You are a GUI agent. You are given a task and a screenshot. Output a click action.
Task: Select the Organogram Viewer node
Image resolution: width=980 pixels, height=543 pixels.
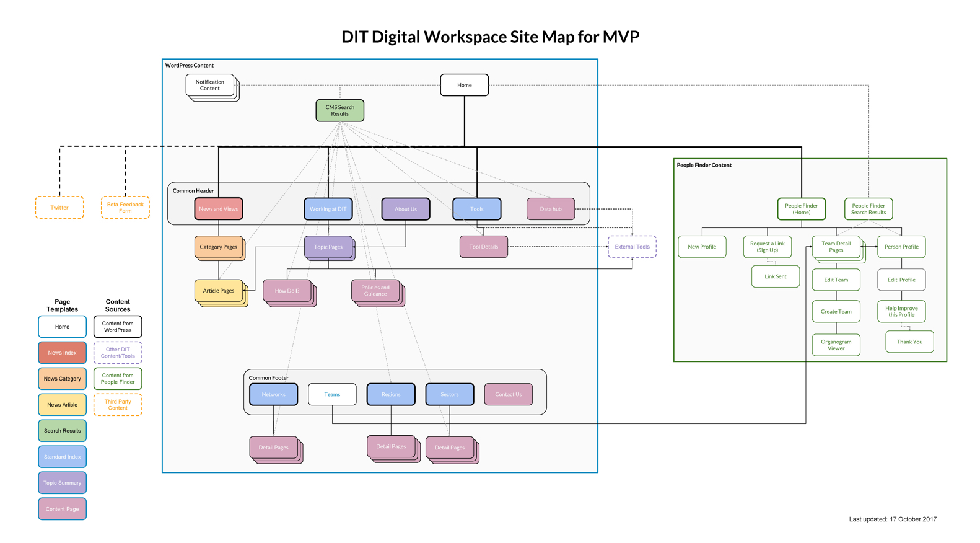[x=836, y=345]
